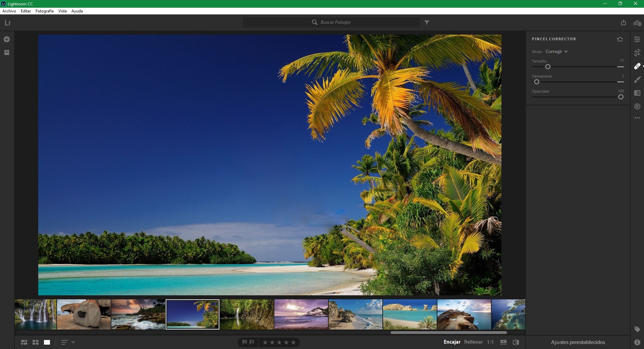Reset the Pincel Corrector settings
Viewport: 644px width, 349px height.
(x=620, y=39)
